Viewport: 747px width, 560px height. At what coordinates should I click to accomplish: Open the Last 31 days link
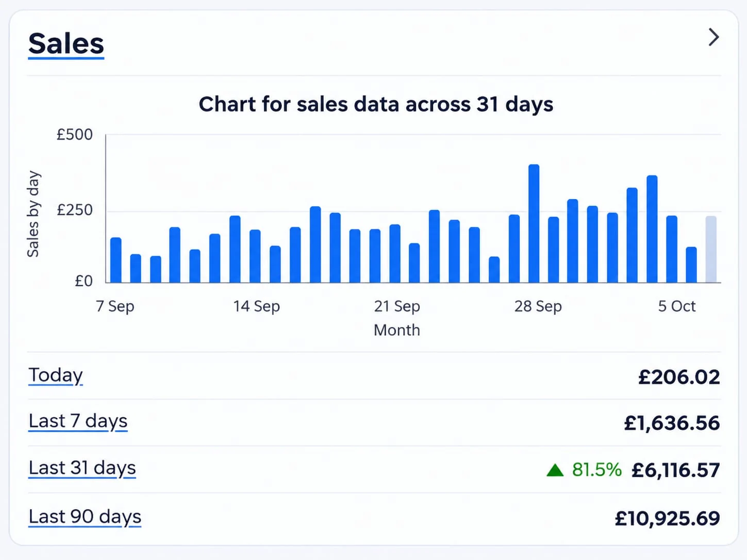click(82, 468)
